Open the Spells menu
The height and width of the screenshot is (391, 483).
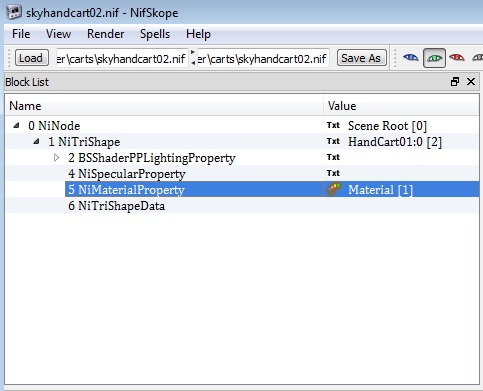(155, 34)
